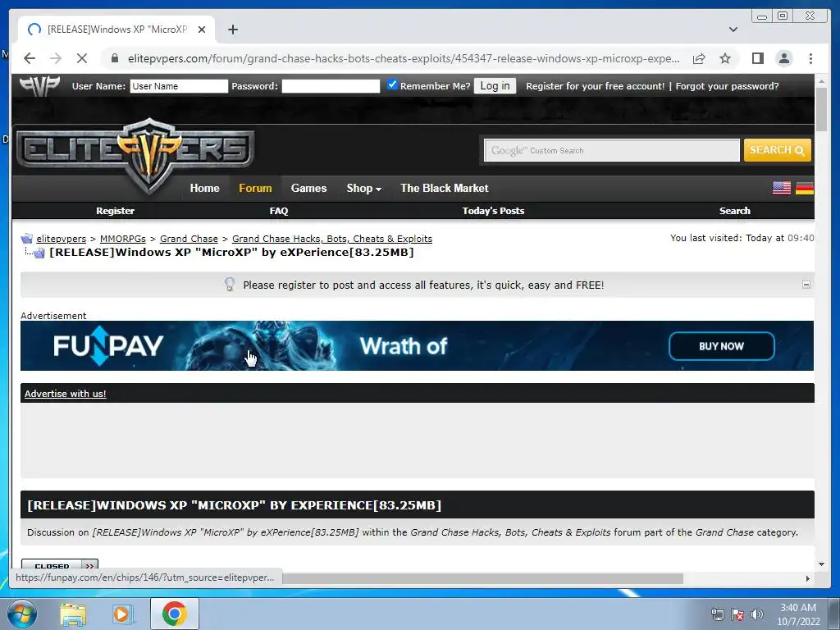Viewport: 840px width, 630px height.
Task: Open the MMORPGs breadcrumb link
Action: click(123, 239)
